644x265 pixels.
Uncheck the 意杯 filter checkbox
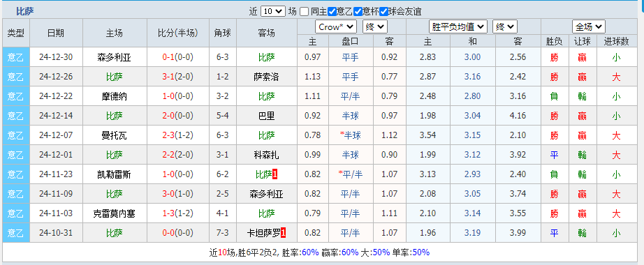point(358,11)
